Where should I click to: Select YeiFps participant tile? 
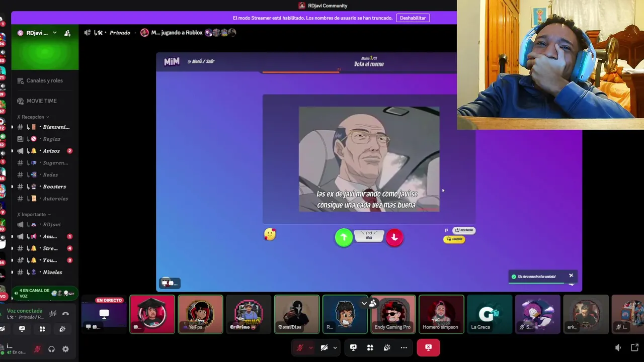click(x=200, y=314)
